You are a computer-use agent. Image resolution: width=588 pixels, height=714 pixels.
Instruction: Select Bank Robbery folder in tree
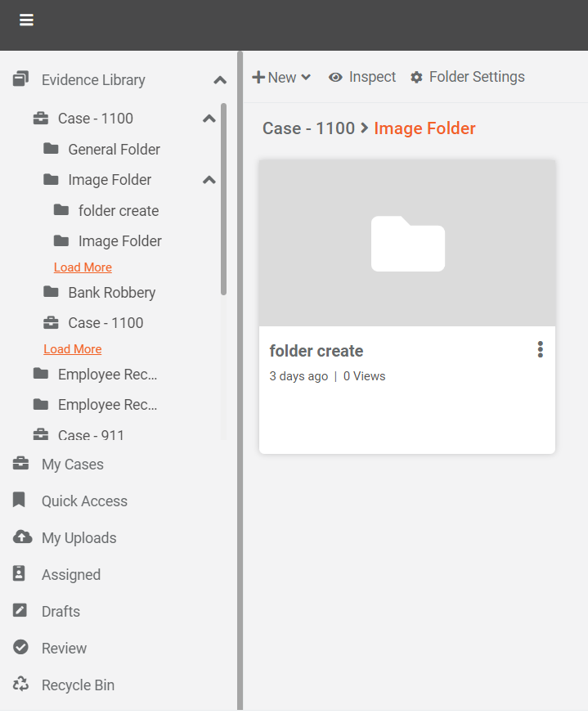tap(111, 292)
